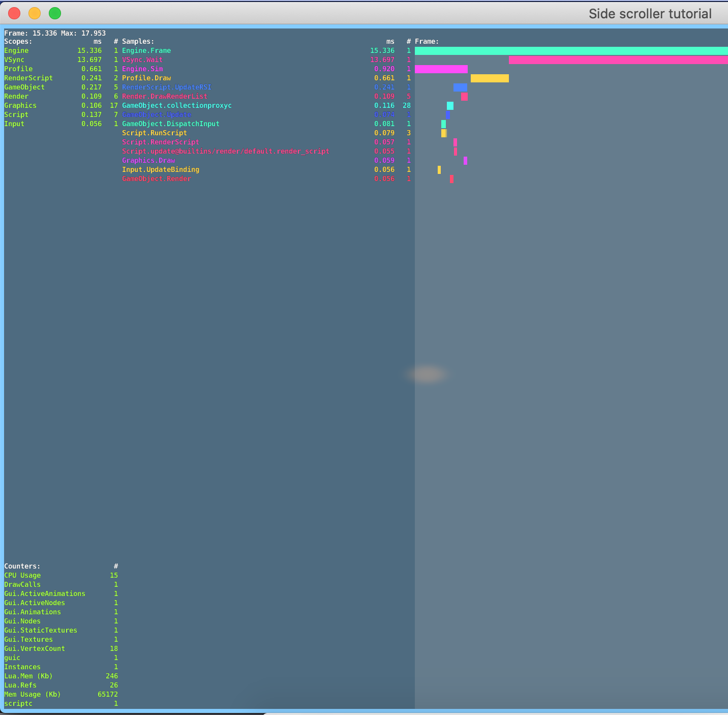Select the Lua.Mem (Kb) counter
Screen dimensions: 728x715
point(28,676)
